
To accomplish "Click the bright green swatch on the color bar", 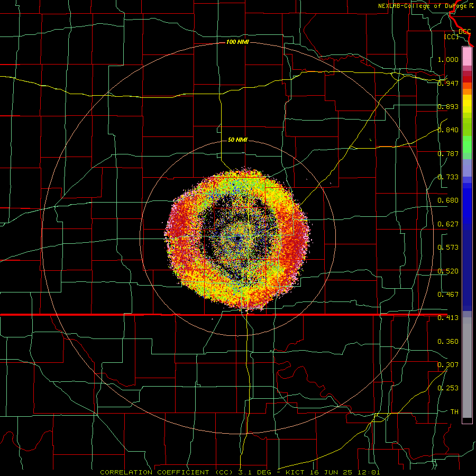I will pyautogui.click(x=467, y=144).
